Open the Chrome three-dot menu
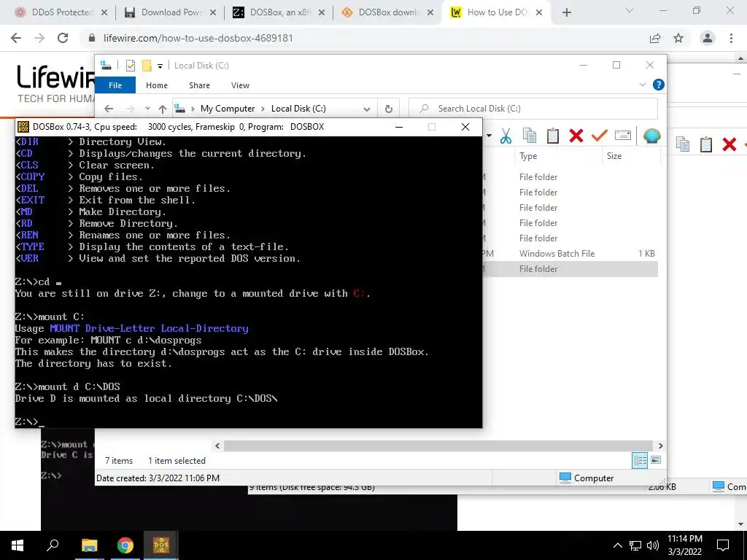Screen dimensions: 747x560 [x=731, y=38]
